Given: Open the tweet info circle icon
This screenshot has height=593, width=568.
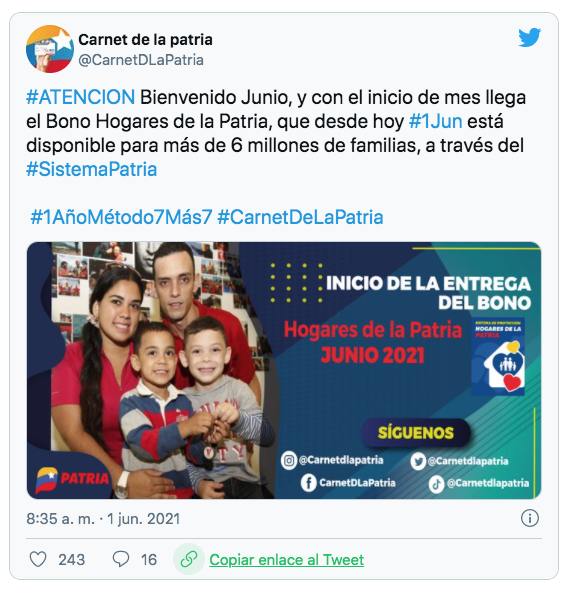Looking at the screenshot, I should tap(529, 518).
